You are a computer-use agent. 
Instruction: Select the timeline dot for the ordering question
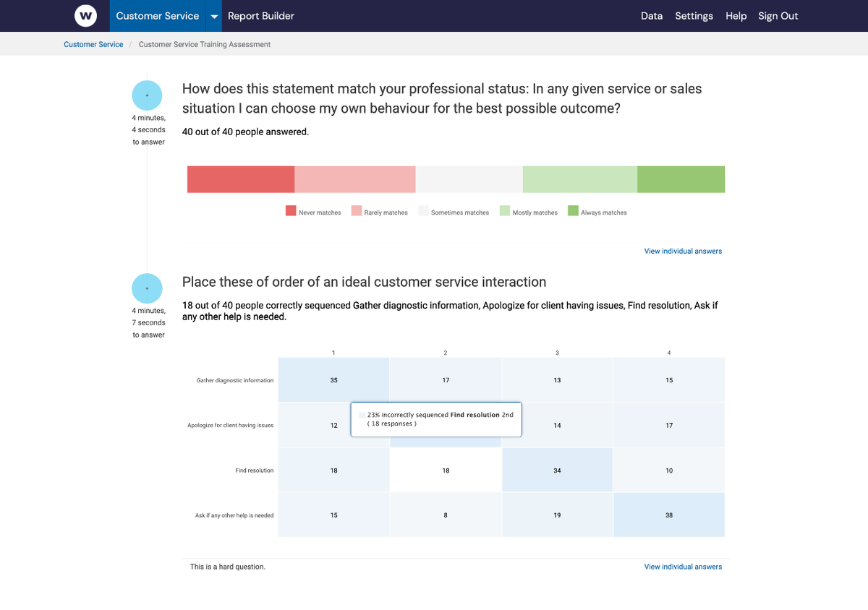(x=147, y=288)
